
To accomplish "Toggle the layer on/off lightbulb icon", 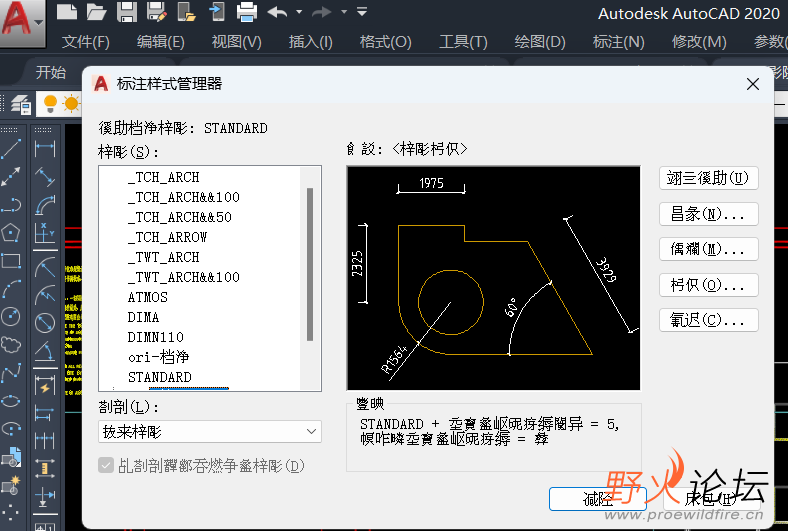I will (x=50, y=104).
